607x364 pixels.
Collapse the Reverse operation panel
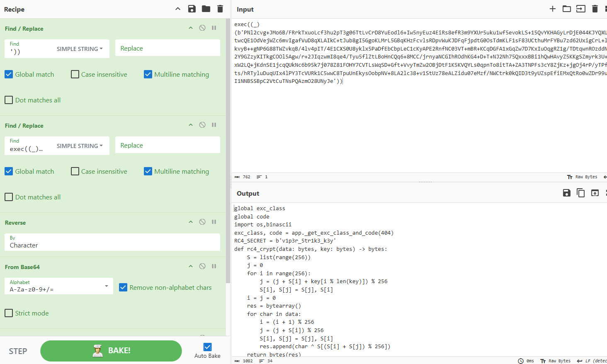[191, 222]
